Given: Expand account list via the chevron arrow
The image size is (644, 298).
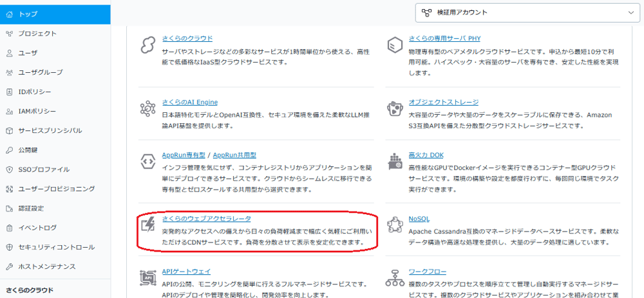Looking at the screenshot, I should [x=631, y=13].
